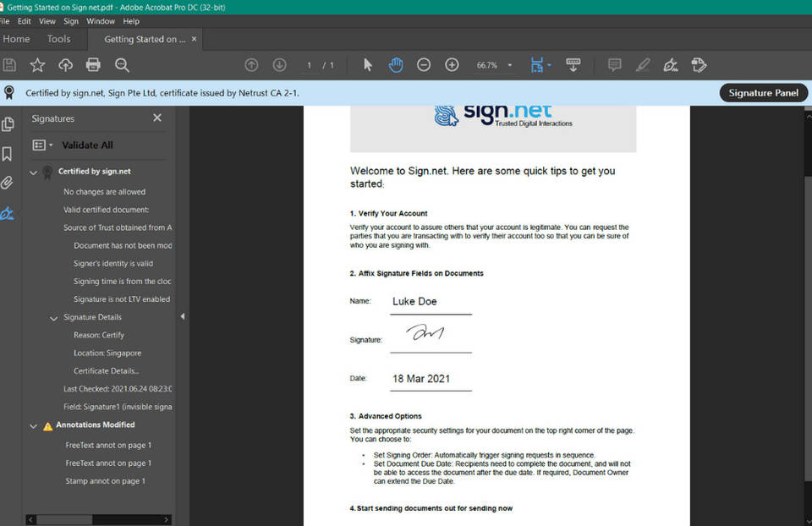This screenshot has height=526, width=812.
Task: Zoom in with plus icon
Action: [x=452, y=65]
